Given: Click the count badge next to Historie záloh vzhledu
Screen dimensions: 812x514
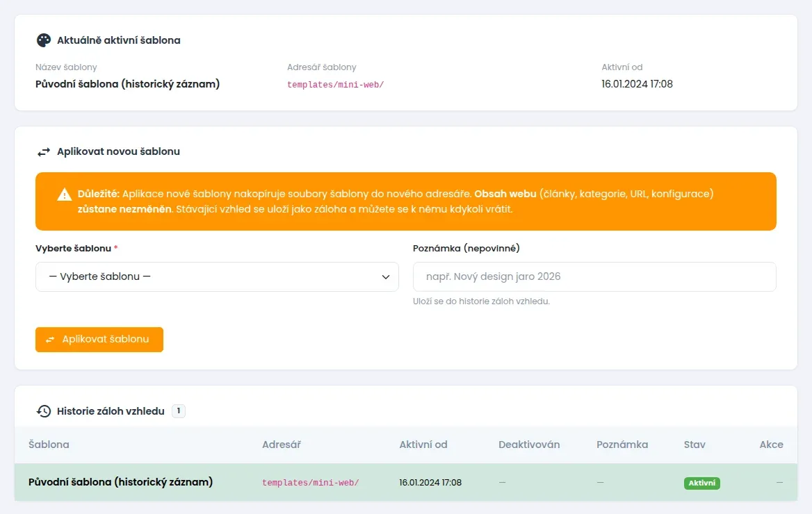Looking at the screenshot, I should [x=179, y=411].
